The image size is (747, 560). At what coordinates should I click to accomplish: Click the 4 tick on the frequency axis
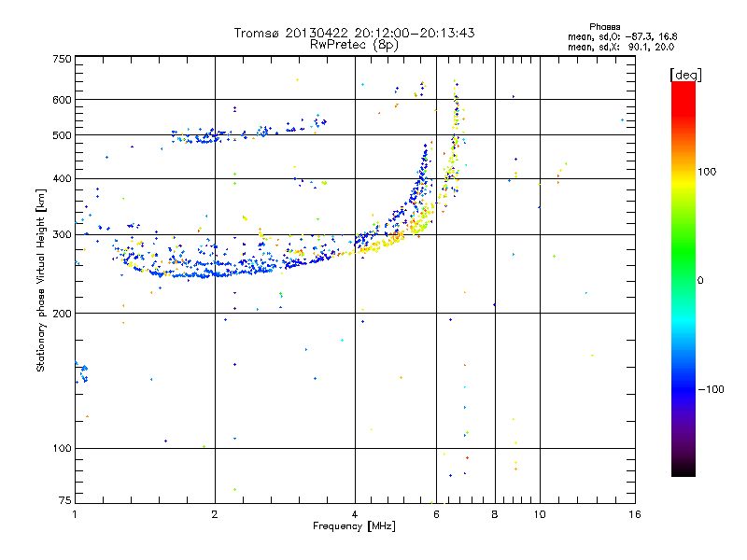coord(355,514)
